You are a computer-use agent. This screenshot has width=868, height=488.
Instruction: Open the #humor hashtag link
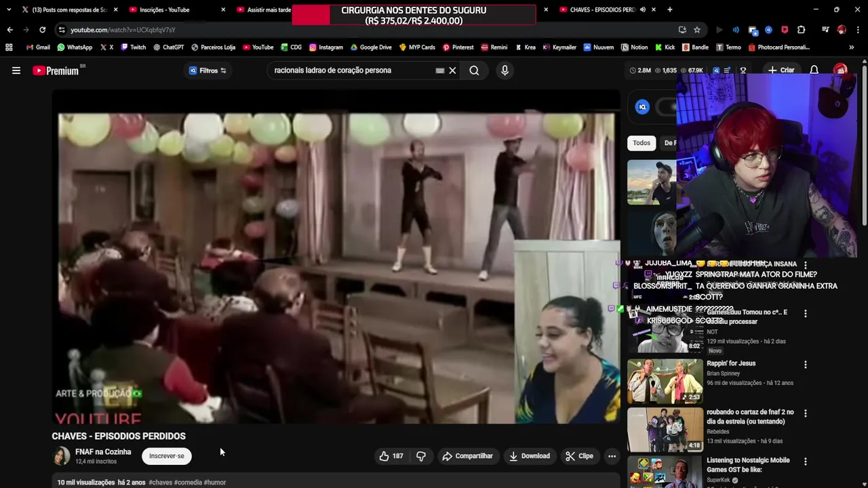point(215,483)
